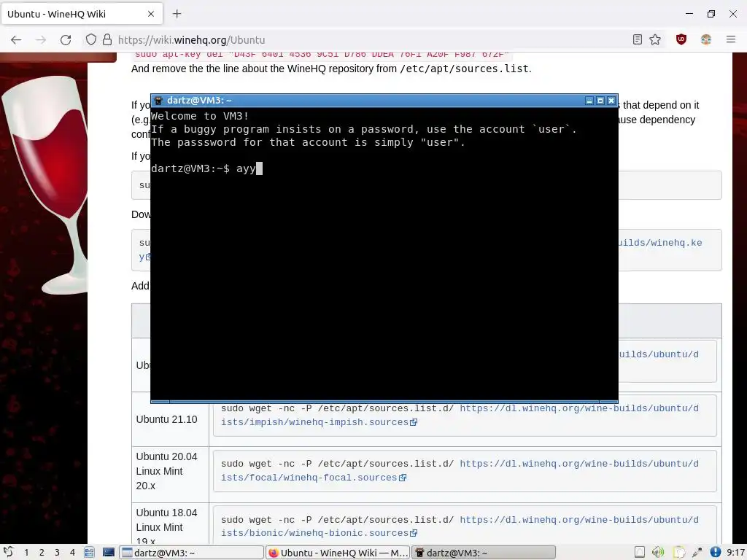Click the terminal title bar dartz@VM3

click(384, 101)
